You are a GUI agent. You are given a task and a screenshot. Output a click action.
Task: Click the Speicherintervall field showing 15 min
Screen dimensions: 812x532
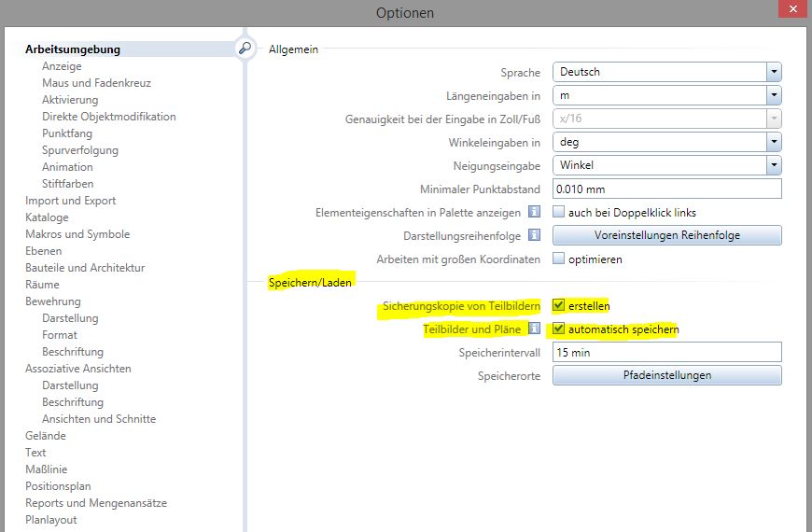(x=666, y=353)
